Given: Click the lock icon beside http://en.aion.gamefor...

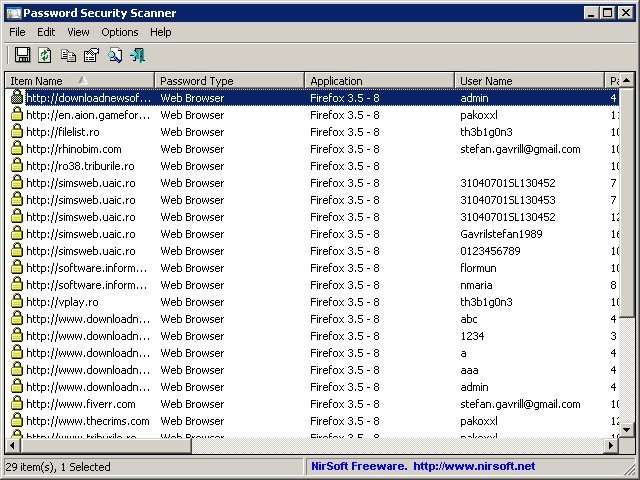Looking at the screenshot, I should [17, 115].
